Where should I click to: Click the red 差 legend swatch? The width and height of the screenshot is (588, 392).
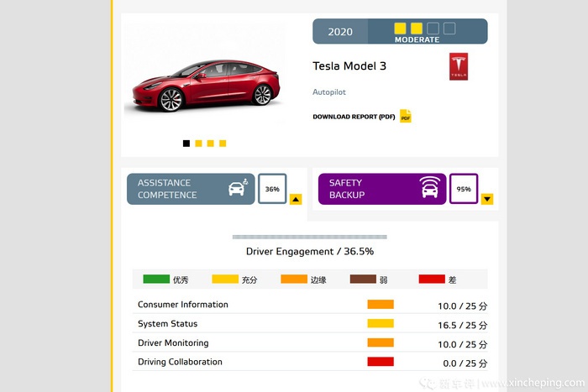click(x=432, y=279)
